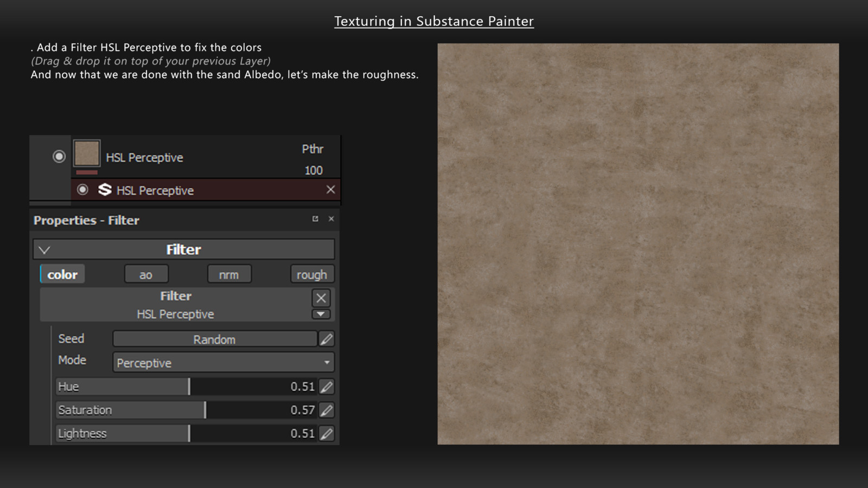Click layer opacity value 100
Image resolution: width=868 pixels, height=488 pixels.
pyautogui.click(x=314, y=170)
